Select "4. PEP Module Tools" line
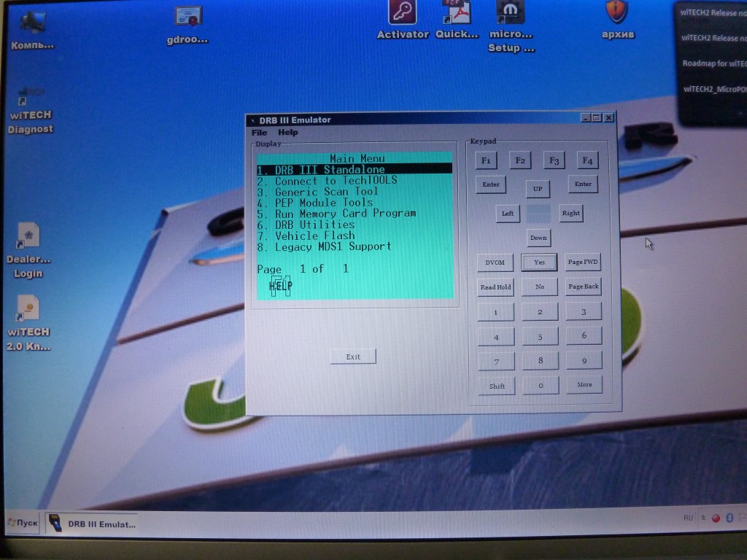 click(315, 203)
